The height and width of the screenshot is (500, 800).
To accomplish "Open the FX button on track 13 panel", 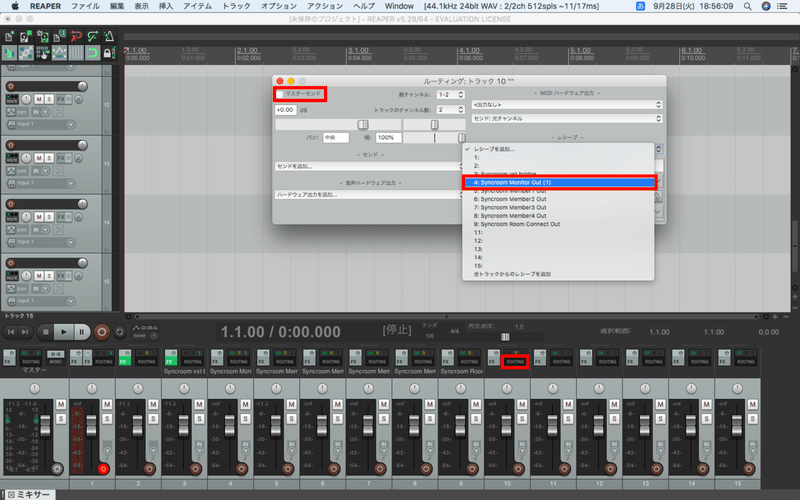I will coord(61,158).
